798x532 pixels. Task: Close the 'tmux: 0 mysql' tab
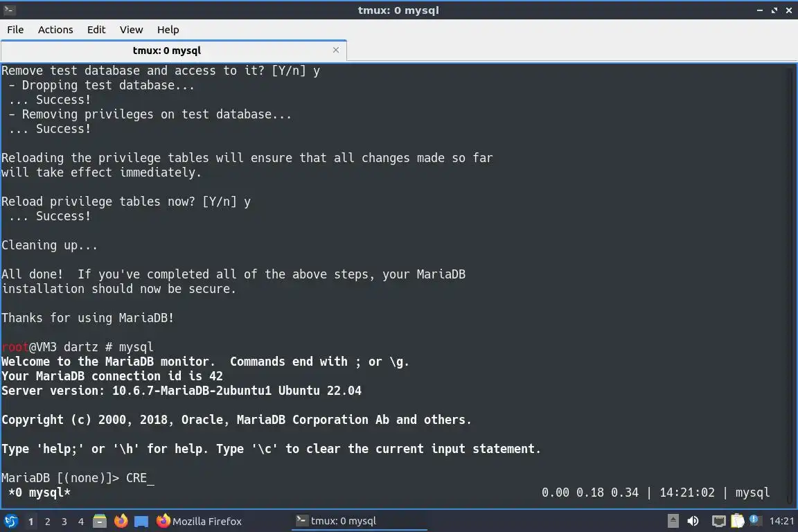point(336,50)
